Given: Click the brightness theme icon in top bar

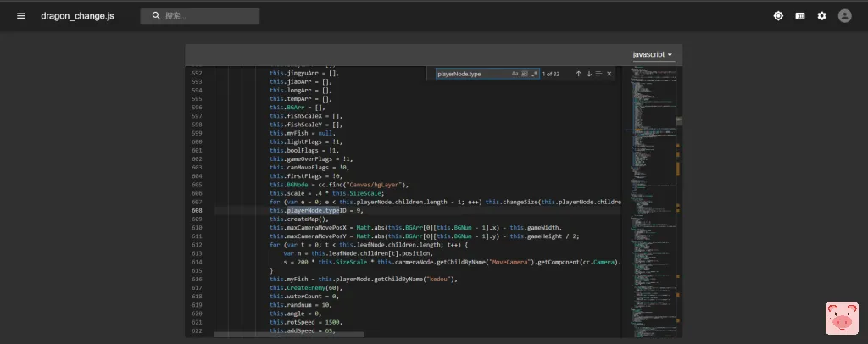Looking at the screenshot, I should click(778, 16).
